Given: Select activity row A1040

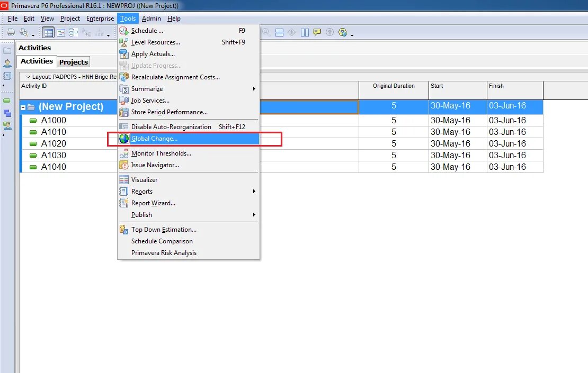Looking at the screenshot, I should 281,167.
